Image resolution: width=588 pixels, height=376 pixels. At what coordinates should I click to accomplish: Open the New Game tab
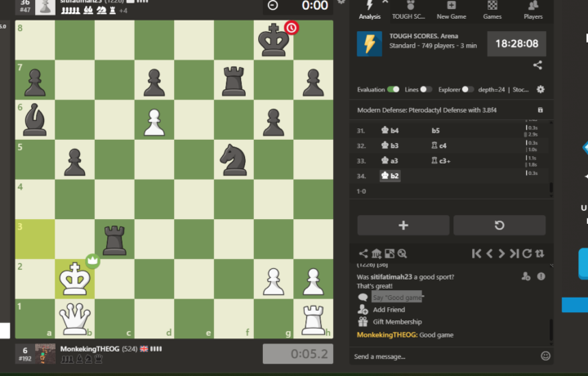click(451, 10)
